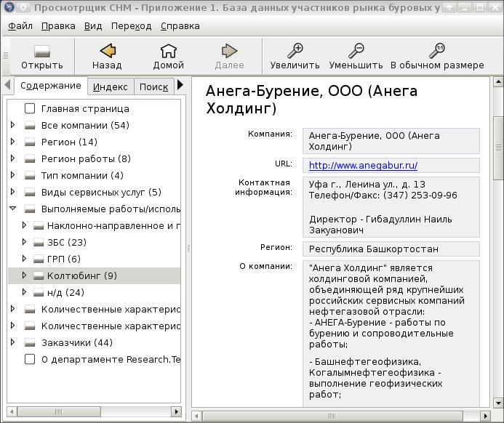Expand the Тип компании (4) node

(x=12, y=174)
